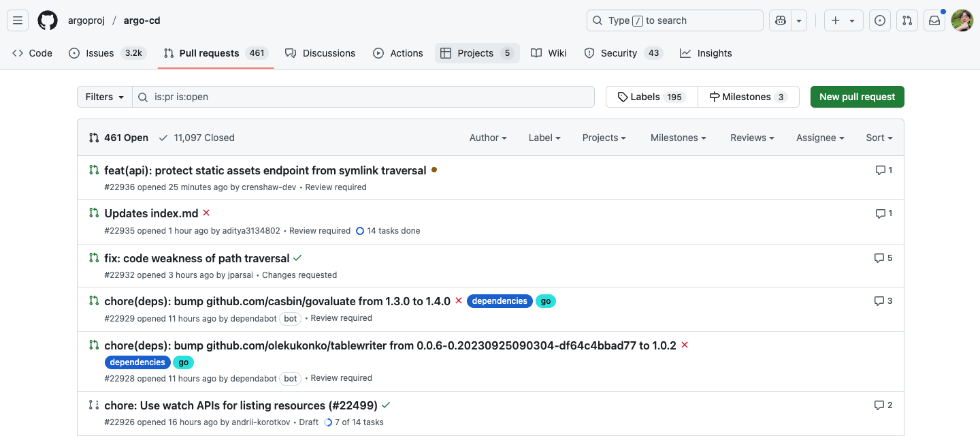
Task: Open the Labels button
Action: tap(651, 97)
